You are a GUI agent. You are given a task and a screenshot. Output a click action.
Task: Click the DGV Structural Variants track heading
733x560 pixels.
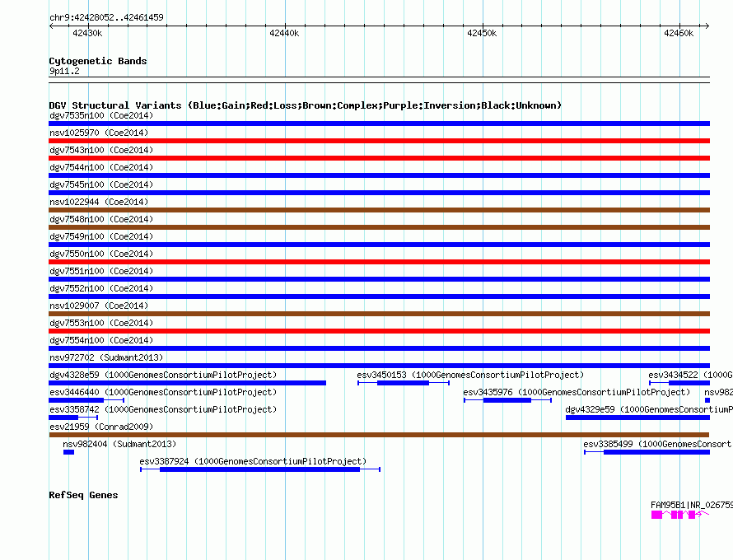click(305, 105)
